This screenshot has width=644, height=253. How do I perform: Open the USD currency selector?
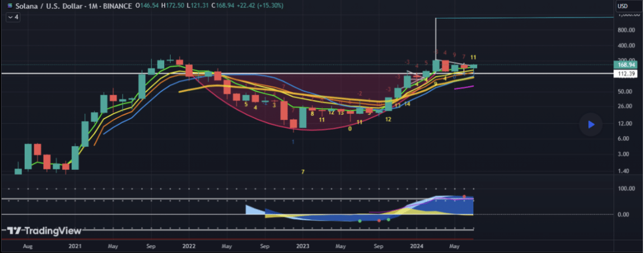pyautogui.click(x=623, y=6)
